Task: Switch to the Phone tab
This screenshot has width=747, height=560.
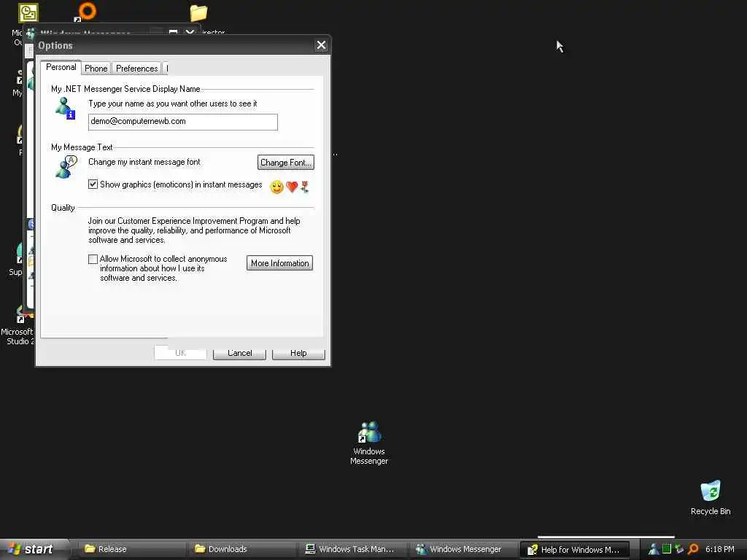Action: [x=96, y=69]
